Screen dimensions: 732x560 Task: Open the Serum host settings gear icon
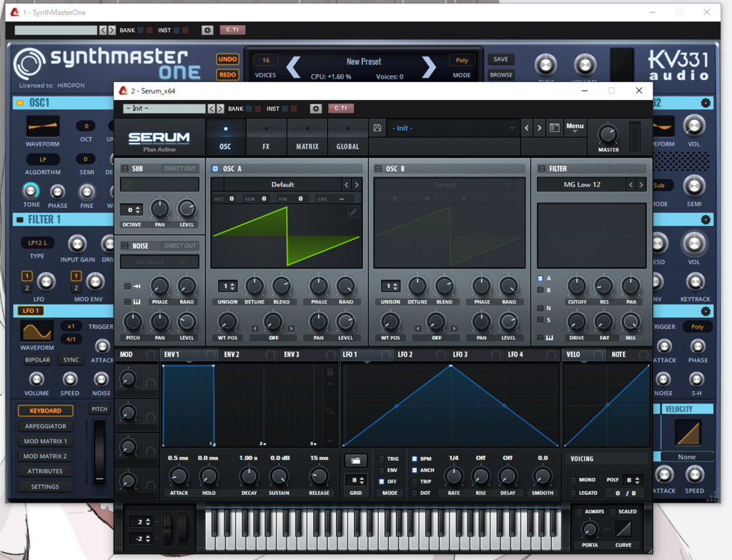(x=316, y=109)
